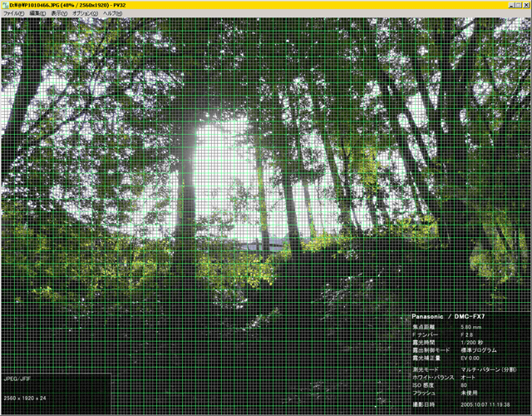Open the ファイル(F) menu
The width and height of the screenshot is (532, 416).
(13, 14)
